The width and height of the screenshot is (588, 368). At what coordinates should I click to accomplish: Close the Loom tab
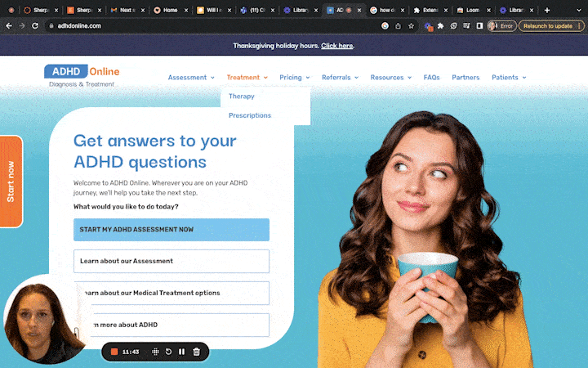click(488, 10)
